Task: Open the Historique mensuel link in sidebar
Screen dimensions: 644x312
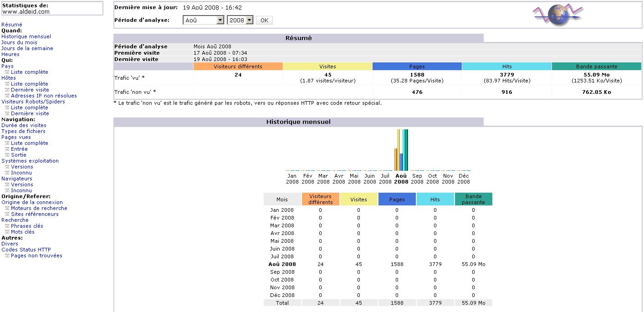Action: tap(26, 36)
